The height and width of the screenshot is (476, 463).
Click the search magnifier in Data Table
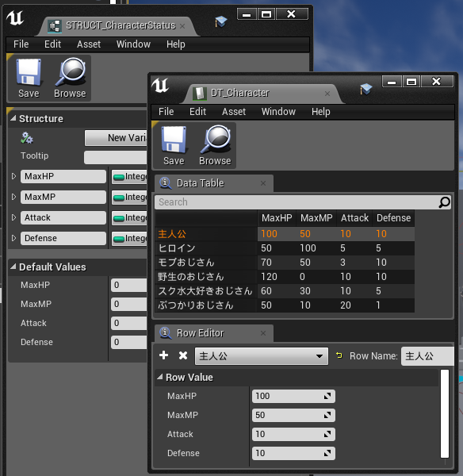pos(444,202)
